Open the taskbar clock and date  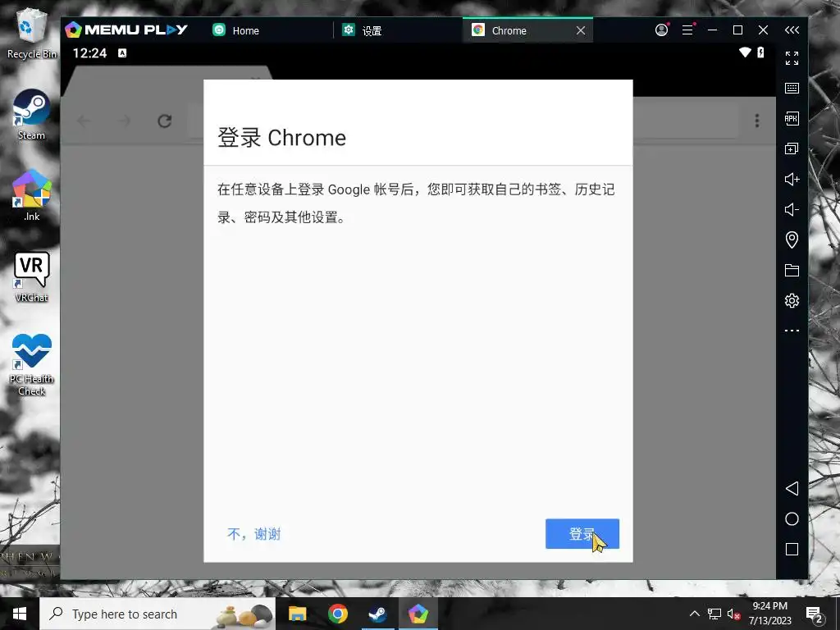click(x=769, y=614)
